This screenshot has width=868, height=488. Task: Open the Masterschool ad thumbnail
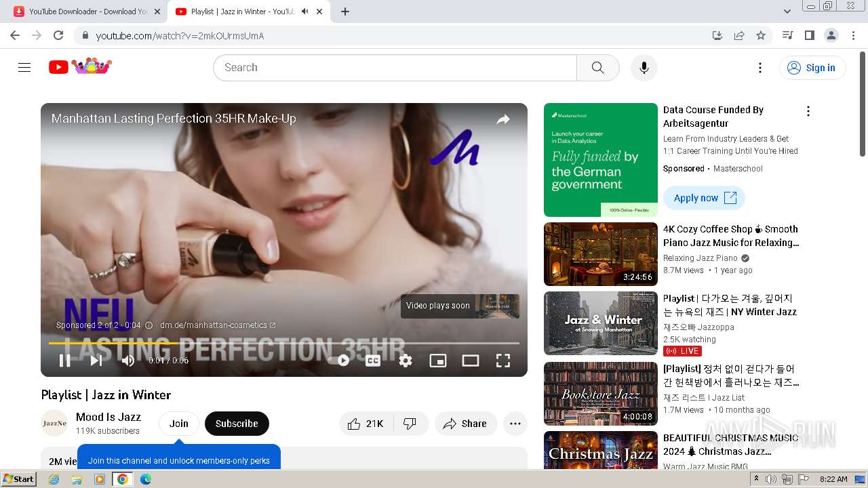click(601, 160)
